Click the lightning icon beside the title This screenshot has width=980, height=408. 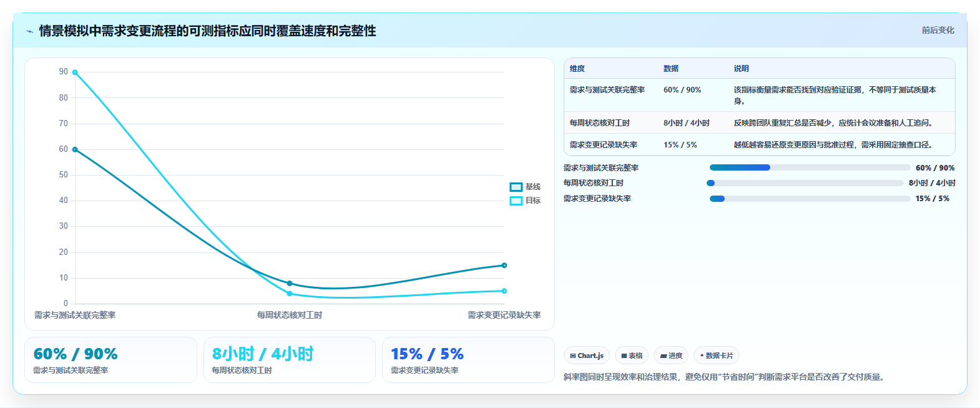pyautogui.click(x=29, y=31)
